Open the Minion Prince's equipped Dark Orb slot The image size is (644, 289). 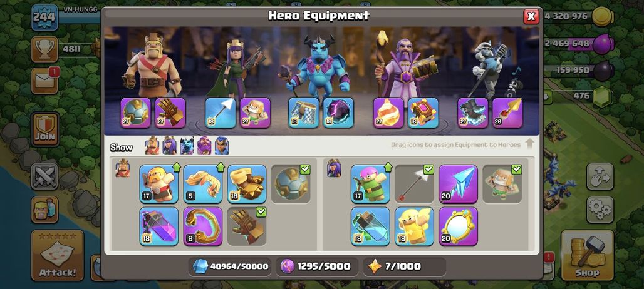(338, 113)
